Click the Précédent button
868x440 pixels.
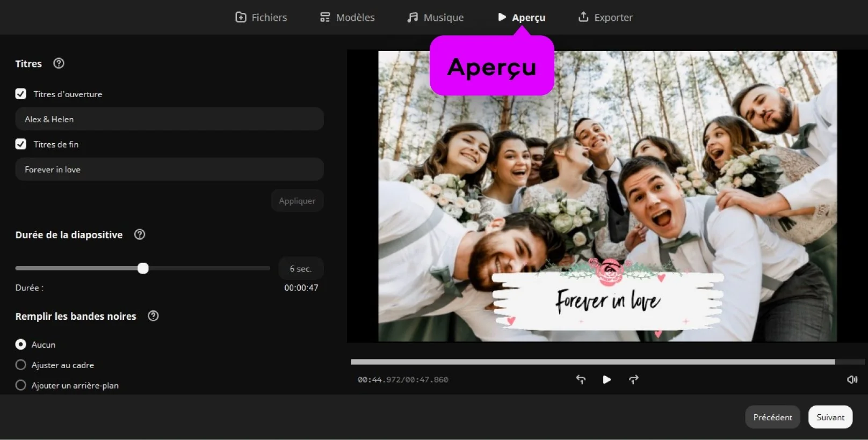pyautogui.click(x=772, y=417)
